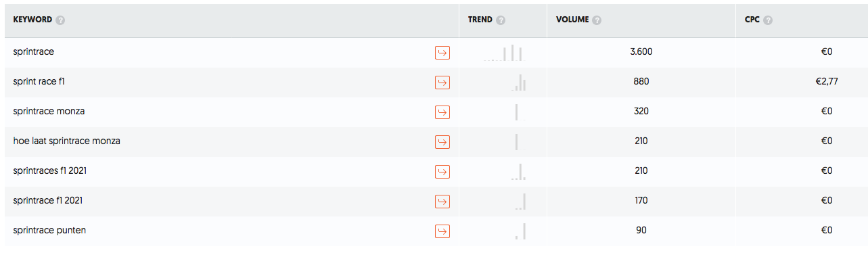View the trend chart for sprintrace
This screenshot has width=868, height=255.
[504, 52]
